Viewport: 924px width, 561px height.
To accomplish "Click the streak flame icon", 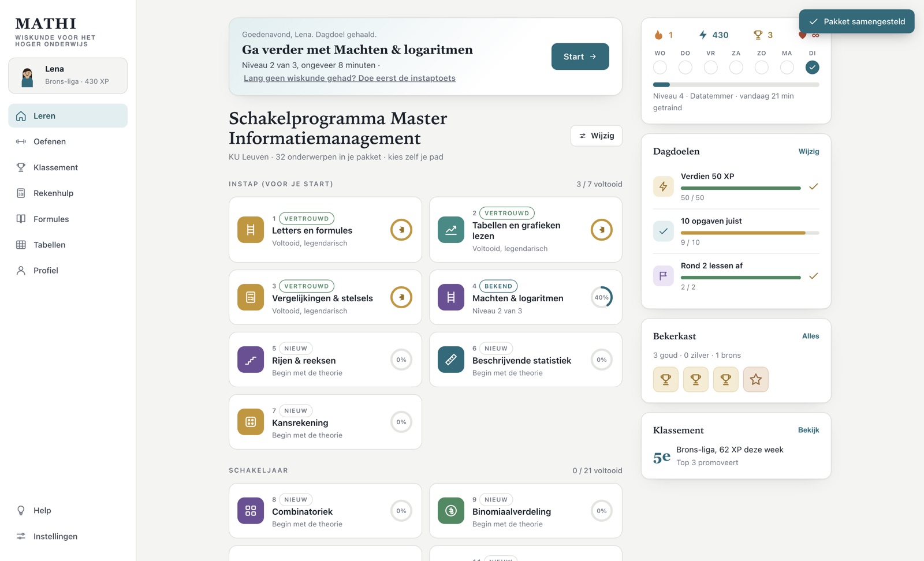I will pyautogui.click(x=658, y=35).
